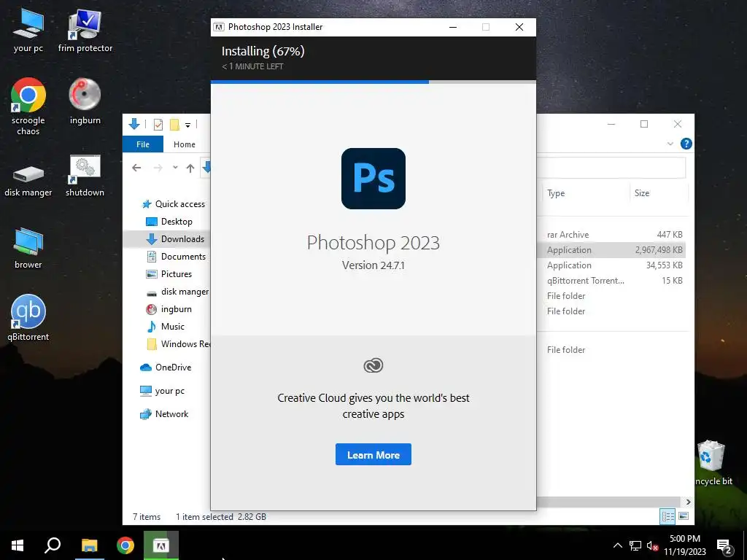This screenshot has height=560, width=747.
Task: Open the notification center icon
Action: point(724,546)
